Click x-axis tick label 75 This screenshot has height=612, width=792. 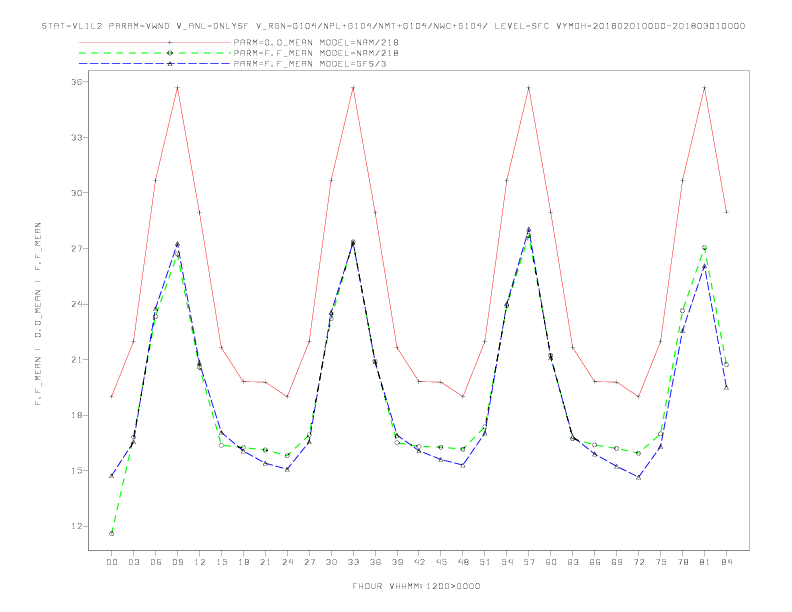click(661, 562)
